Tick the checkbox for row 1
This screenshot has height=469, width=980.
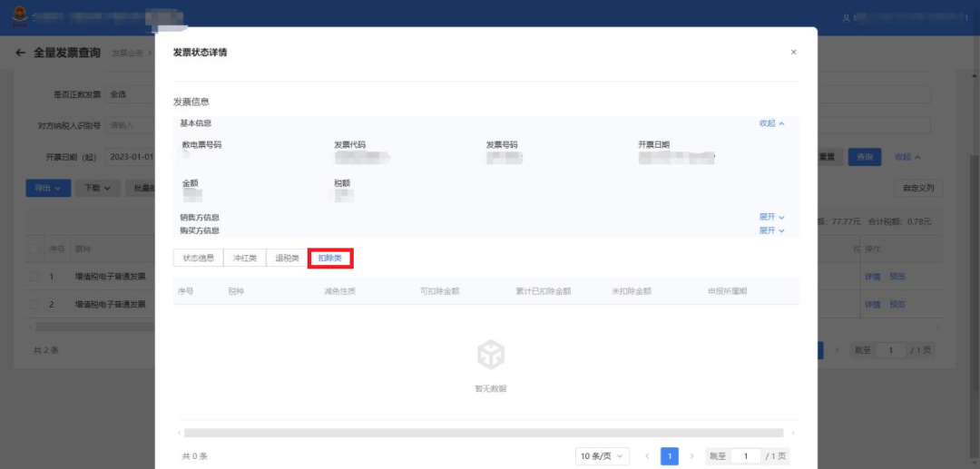pyautogui.click(x=34, y=277)
